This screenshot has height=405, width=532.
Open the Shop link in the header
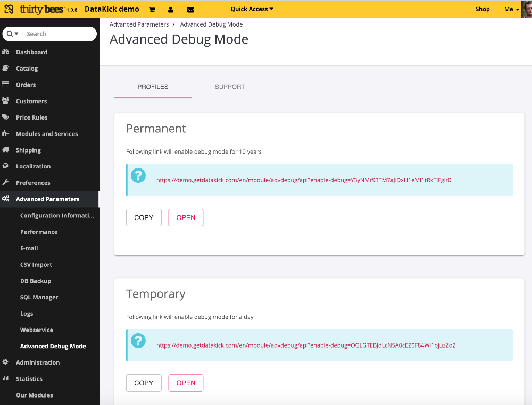pos(483,9)
